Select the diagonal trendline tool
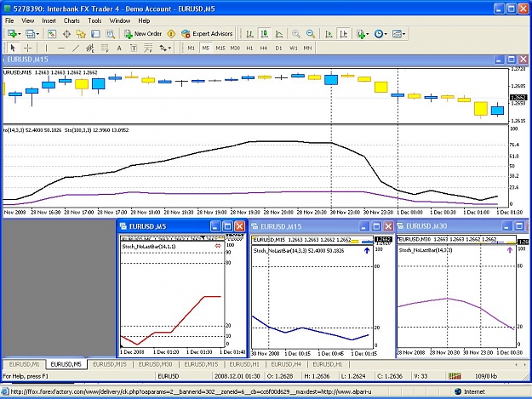The image size is (532, 399). coord(76,48)
